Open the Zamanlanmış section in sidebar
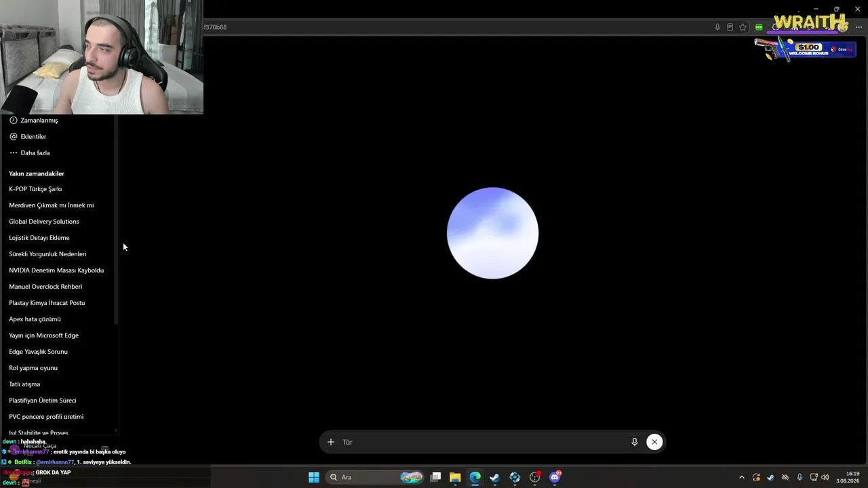Viewport: 868px width, 488px height. [x=34, y=120]
